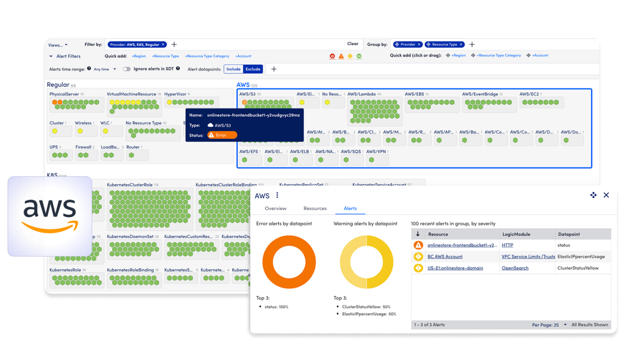Click the Ignore alerts in SDT help icon

[178, 69]
